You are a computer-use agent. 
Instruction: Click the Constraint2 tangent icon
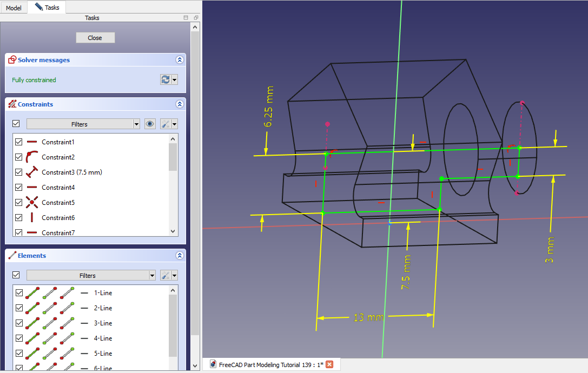[x=32, y=157]
